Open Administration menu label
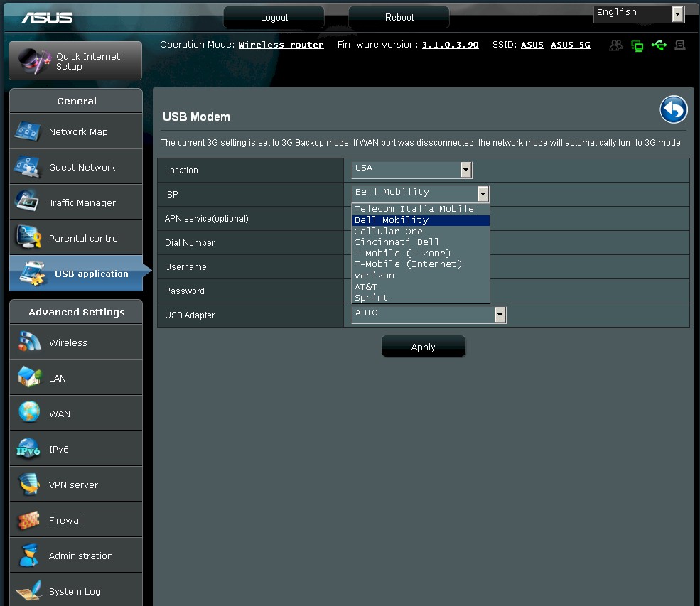 point(81,556)
